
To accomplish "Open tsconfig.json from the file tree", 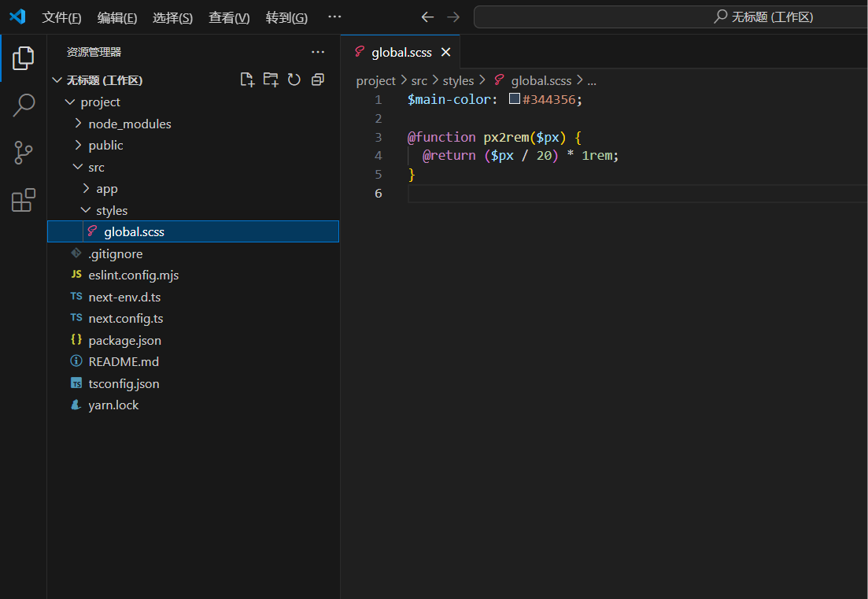I will (194, 383).
